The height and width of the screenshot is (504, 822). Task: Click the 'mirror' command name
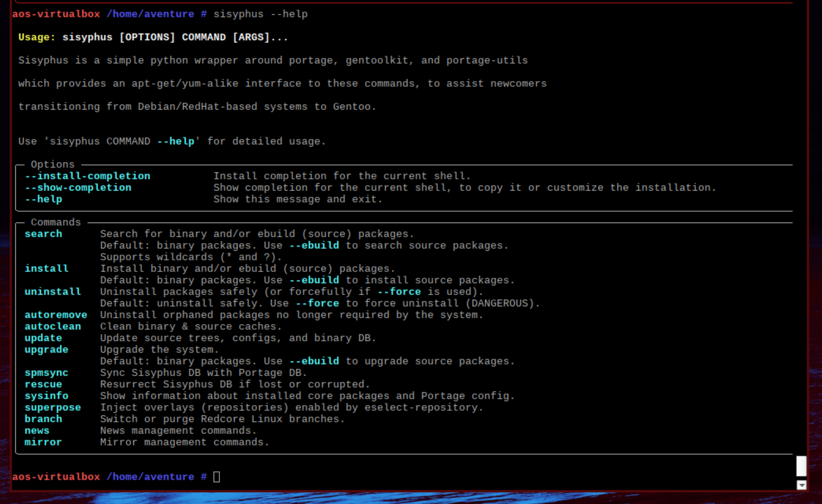point(43,442)
